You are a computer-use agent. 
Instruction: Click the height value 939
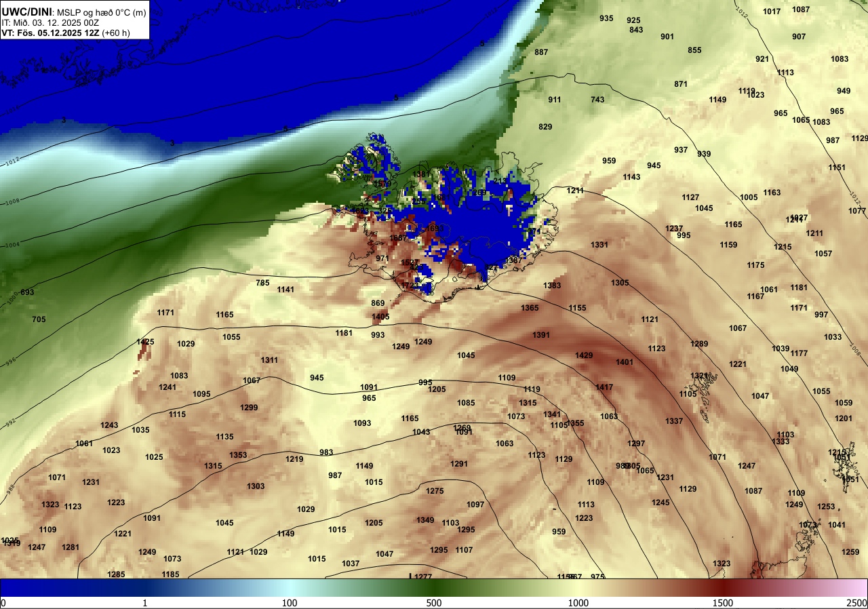tap(704, 154)
